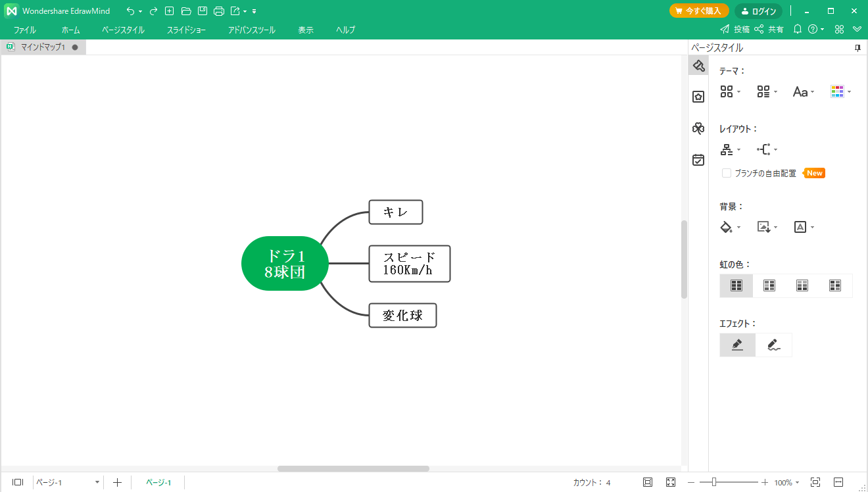Open the theme font Aa dropdown
Image resolution: width=868 pixels, height=492 pixels.
pos(804,92)
